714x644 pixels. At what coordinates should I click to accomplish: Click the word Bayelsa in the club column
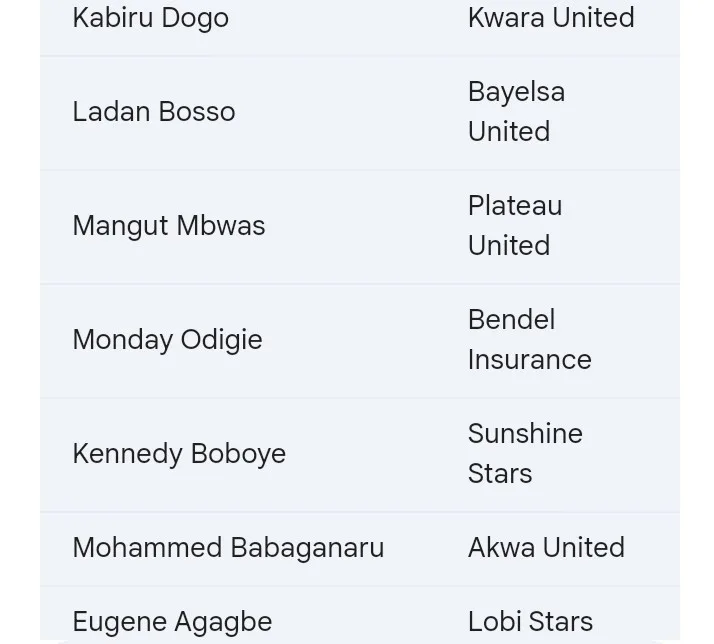point(516,92)
